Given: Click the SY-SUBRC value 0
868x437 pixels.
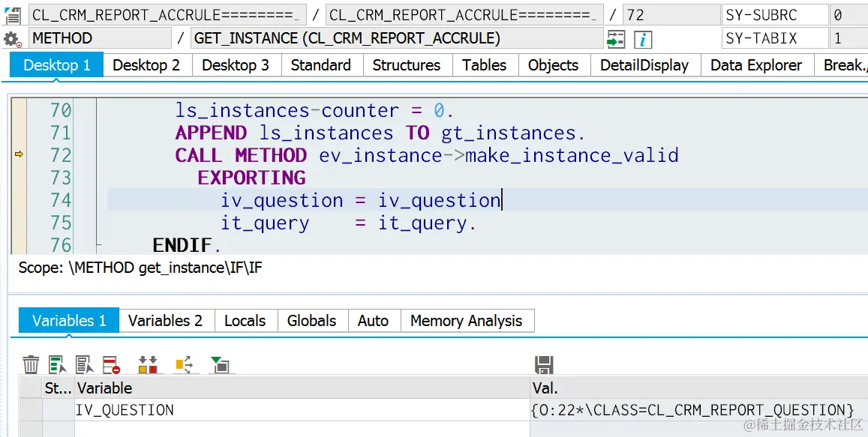Looking at the screenshot, I should pos(849,15).
